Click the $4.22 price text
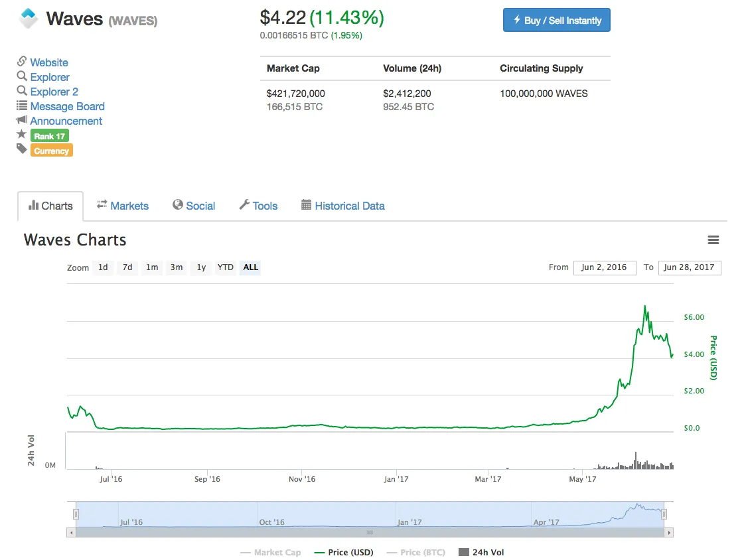Viewport: 742px width, 560px height. 283,18
